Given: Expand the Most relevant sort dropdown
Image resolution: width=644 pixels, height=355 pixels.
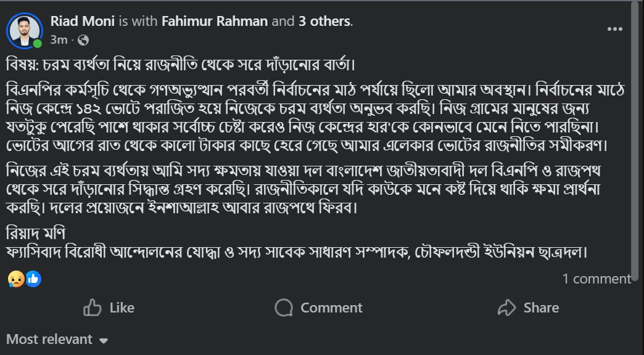Looking at the screenshot, I should coord(57,340).
